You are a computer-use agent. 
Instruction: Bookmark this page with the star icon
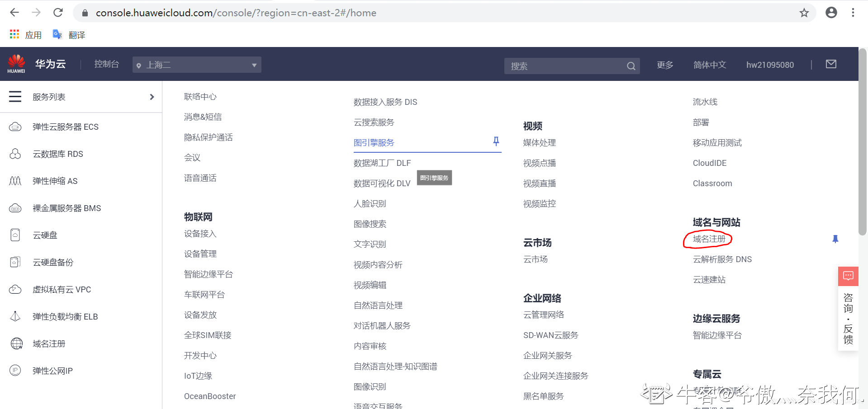tap(804, 13)
